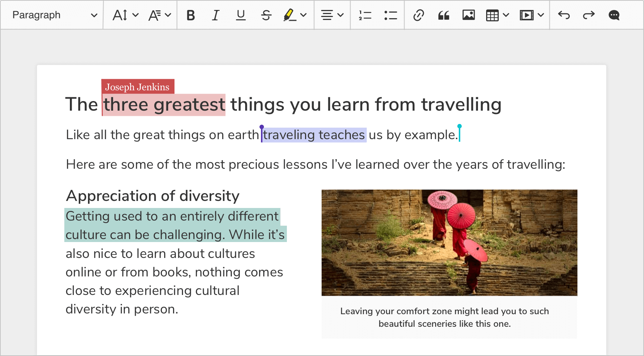
Task: Insert a block quote
Action: click(x=443, y=15)
